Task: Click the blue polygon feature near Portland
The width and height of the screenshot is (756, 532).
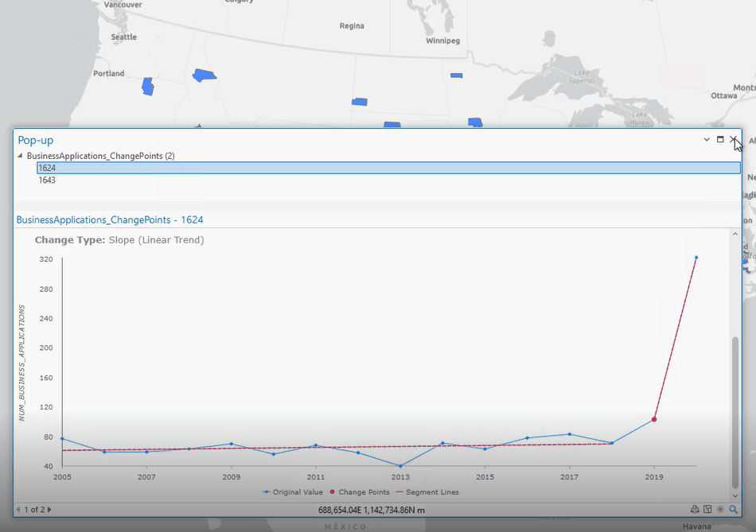Action: (147, 87)
